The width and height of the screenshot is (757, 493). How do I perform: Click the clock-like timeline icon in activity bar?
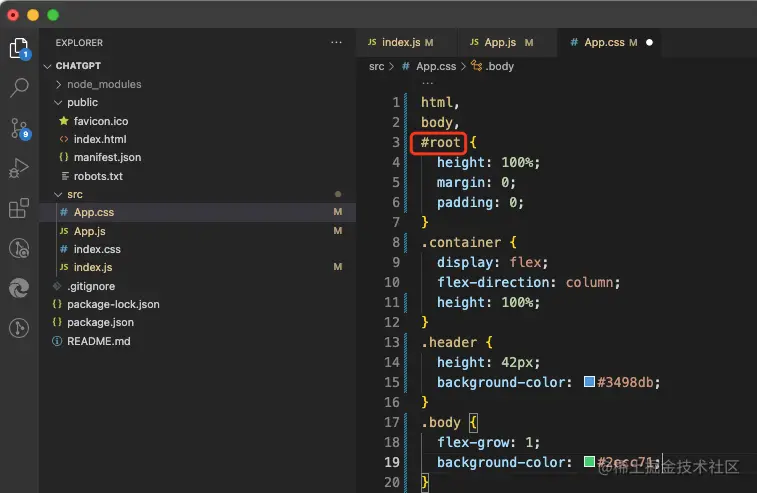pos(19,248)
